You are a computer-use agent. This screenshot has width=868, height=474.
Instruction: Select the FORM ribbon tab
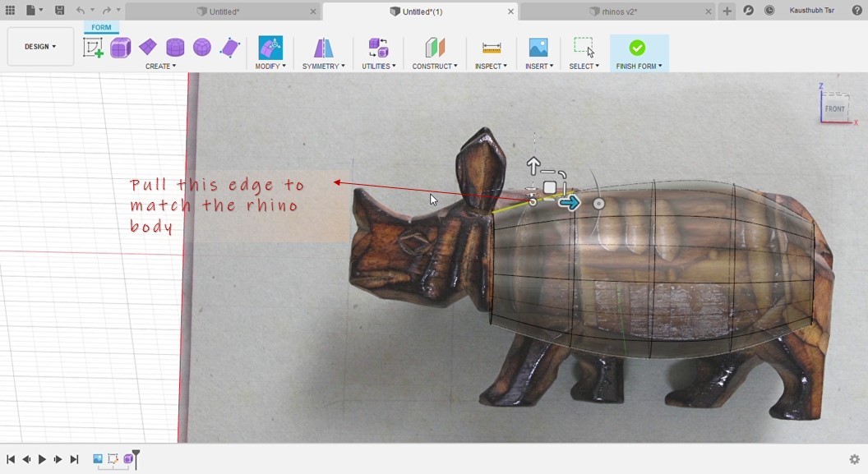pyautogui.click(x=101, y=27)
